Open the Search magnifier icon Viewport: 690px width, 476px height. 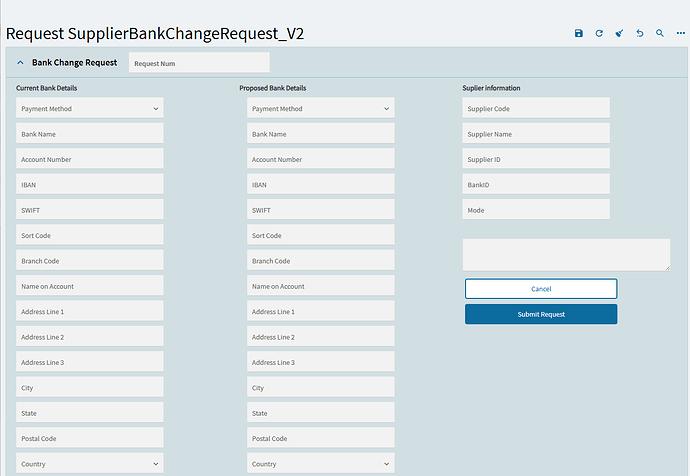pos(660,33)
